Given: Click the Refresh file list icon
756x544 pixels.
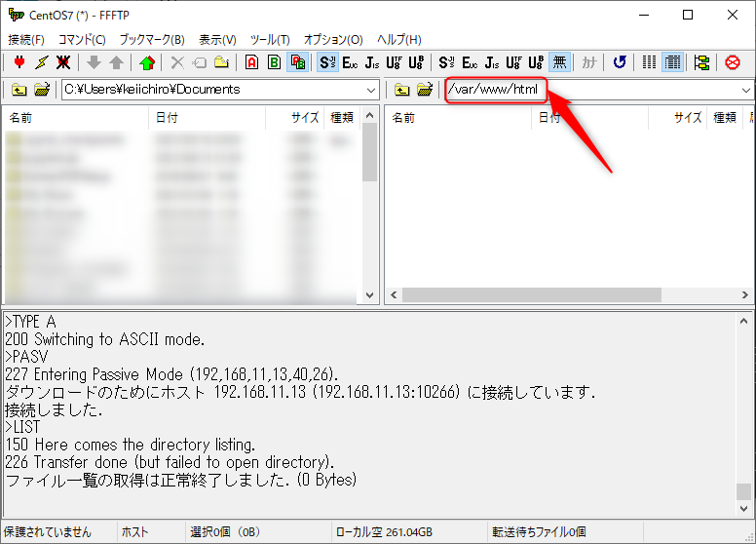Looking at the screenshot, I should pyautogui.click(x=619, y=62).
